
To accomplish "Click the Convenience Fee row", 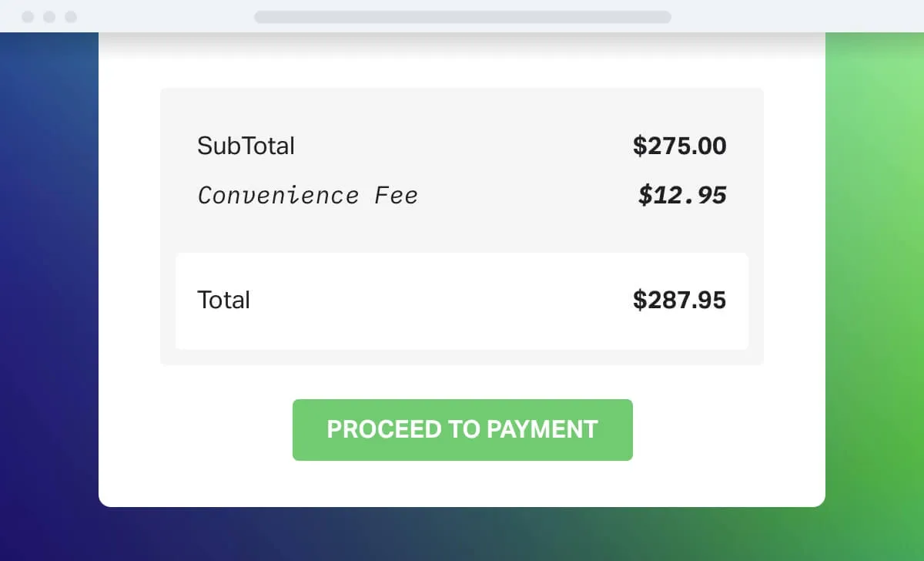I will click(x=462, y=195).
